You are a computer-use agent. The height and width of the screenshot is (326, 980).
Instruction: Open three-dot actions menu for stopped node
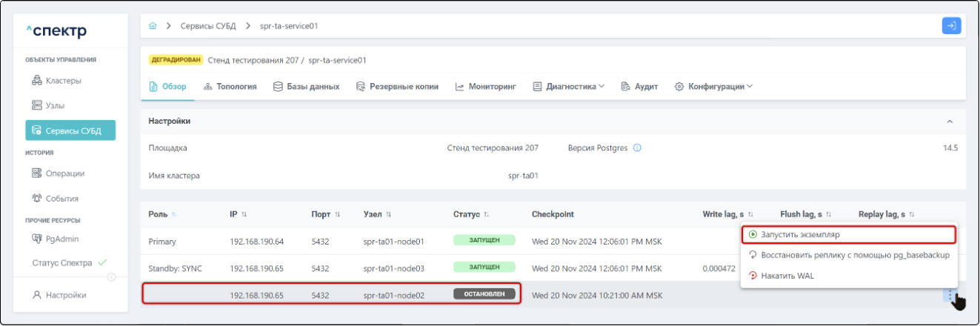950,295
